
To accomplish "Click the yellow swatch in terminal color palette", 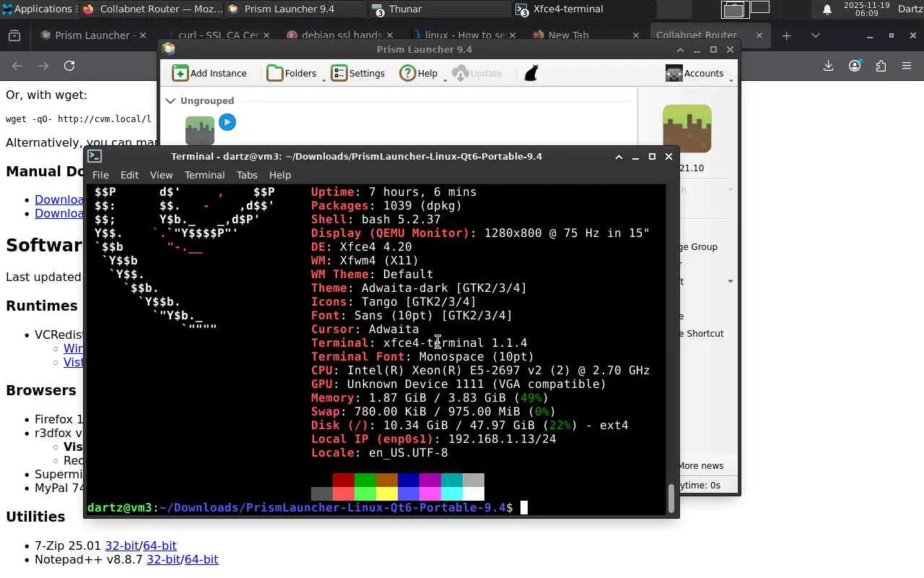I will pyautogui.click(x=387, y=493).
